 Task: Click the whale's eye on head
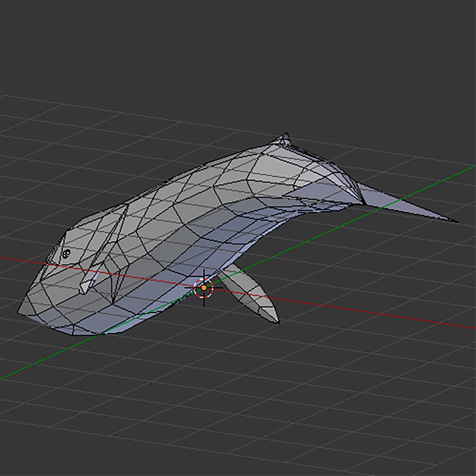(x=66, y=253)
